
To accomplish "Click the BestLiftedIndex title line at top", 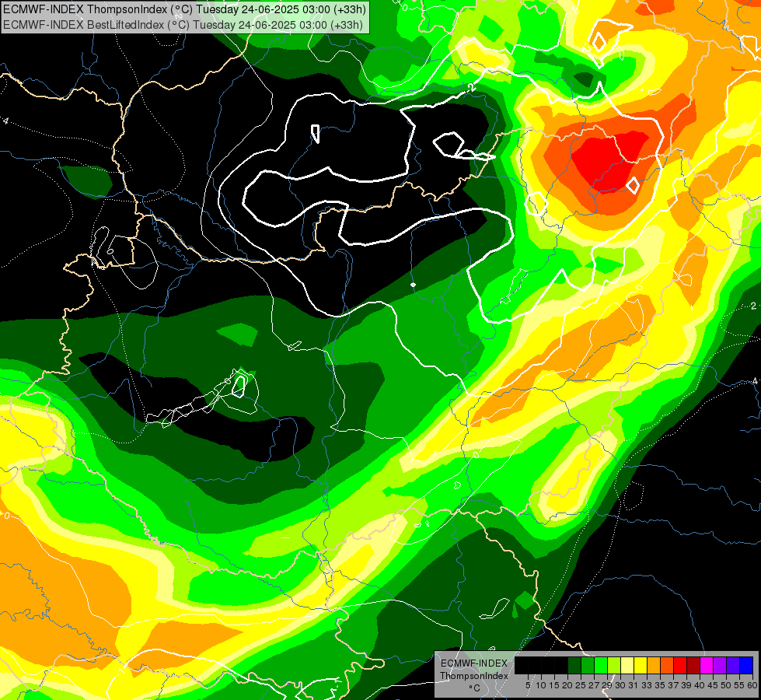I will [x=183, y=24].
